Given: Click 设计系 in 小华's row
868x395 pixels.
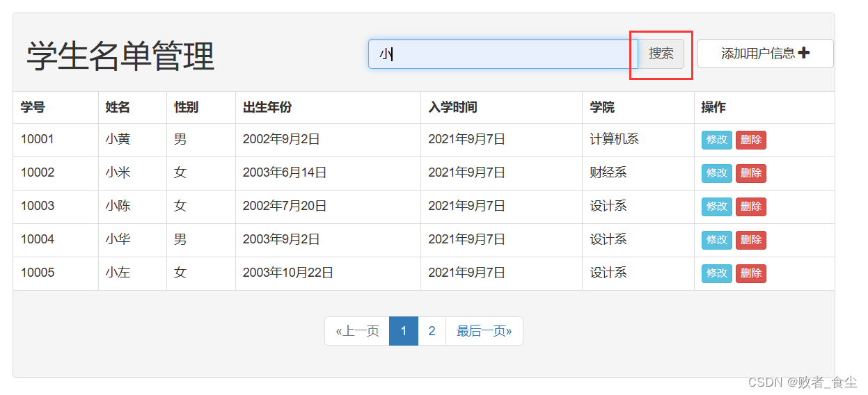Looking at the screenshot, I should pyautogui.click(x=608, y=239).
